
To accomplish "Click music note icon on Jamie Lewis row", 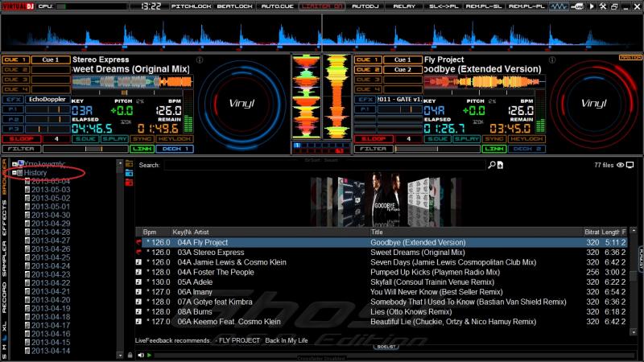I will [x=138, y=262].
